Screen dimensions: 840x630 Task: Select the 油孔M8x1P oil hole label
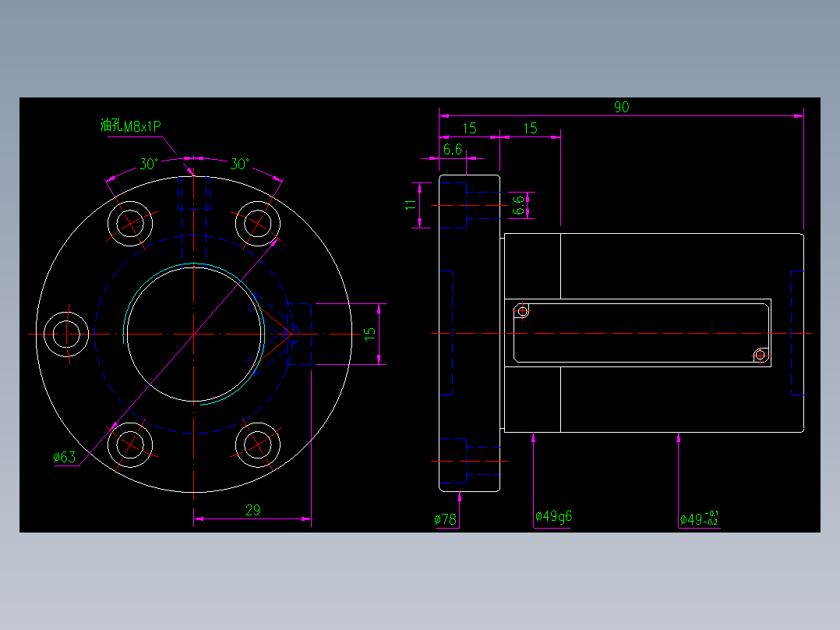pos(131,126)
